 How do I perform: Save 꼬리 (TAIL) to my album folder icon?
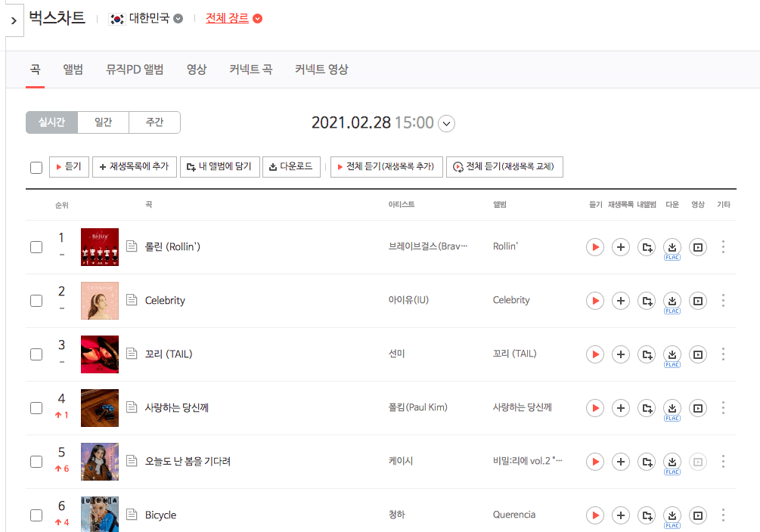pyautogui.click(x=647, y=354)
